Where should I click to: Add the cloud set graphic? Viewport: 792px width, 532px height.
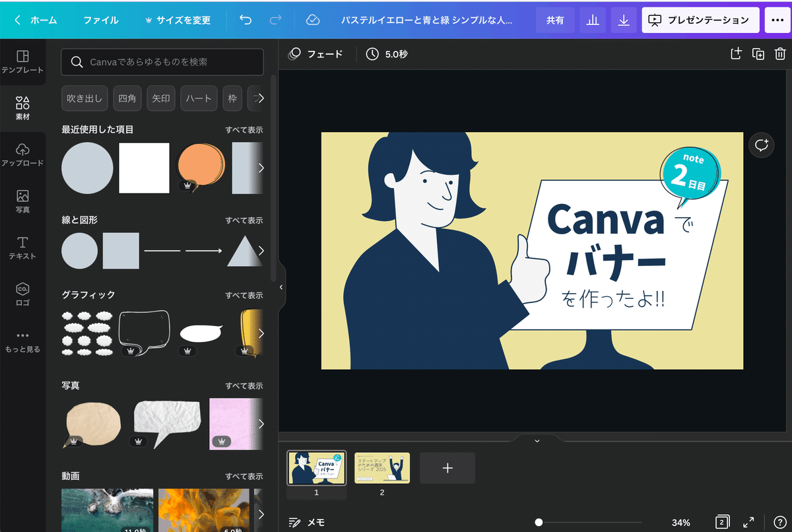(x=87, y=333)
